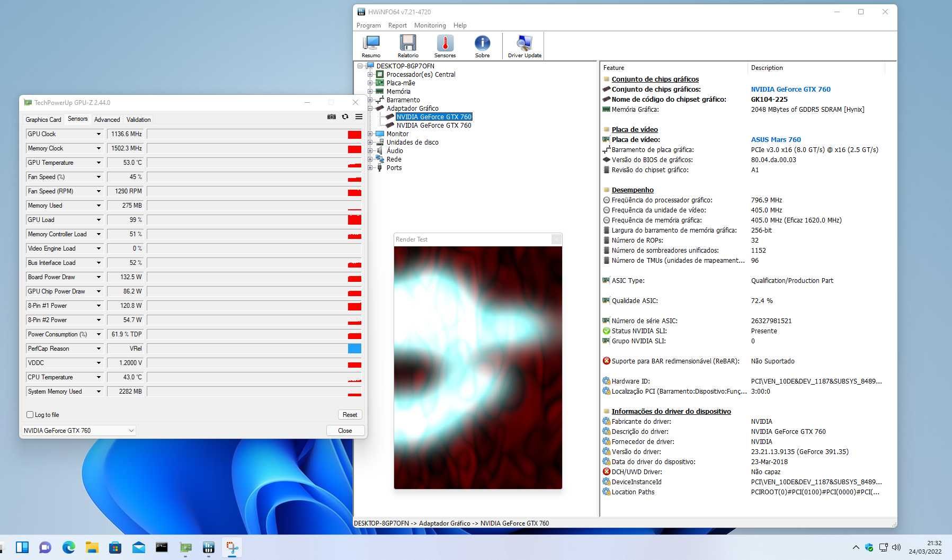952x560 pixels.
Task: Click the ASUS Mars 760 link
Action: (776, 140)
